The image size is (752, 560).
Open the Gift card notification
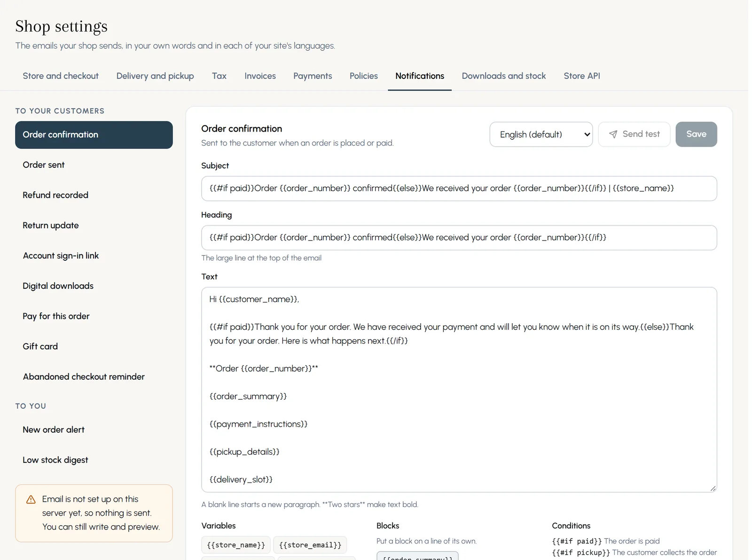(94, 346)
